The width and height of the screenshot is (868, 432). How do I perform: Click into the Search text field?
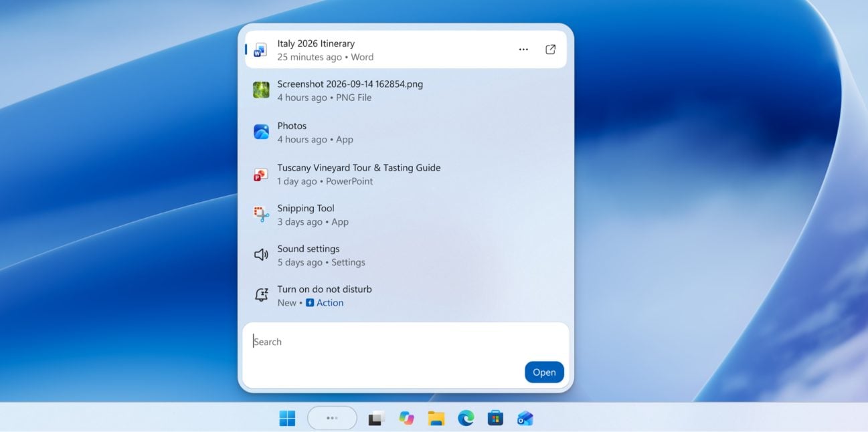pyautogui.click(x=406, y=342)
